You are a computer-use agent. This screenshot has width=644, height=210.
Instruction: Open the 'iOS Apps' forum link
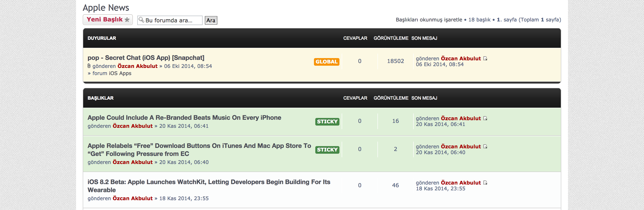[x=120, y=73]
